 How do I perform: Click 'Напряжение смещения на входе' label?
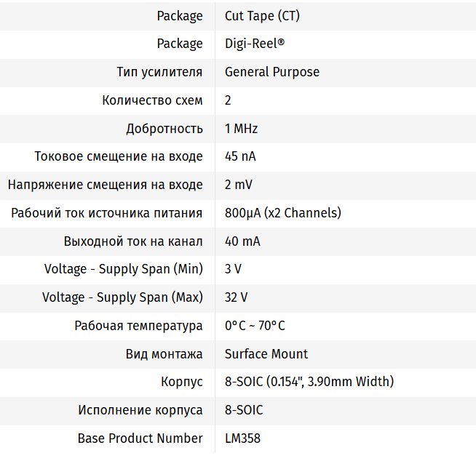(x=106, y=185)
